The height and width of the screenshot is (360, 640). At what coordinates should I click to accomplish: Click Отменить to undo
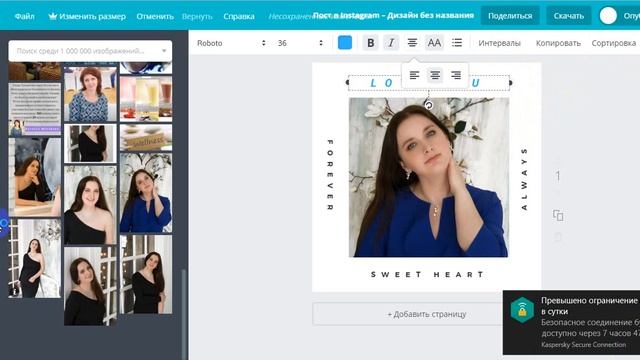tap(155, 16)
